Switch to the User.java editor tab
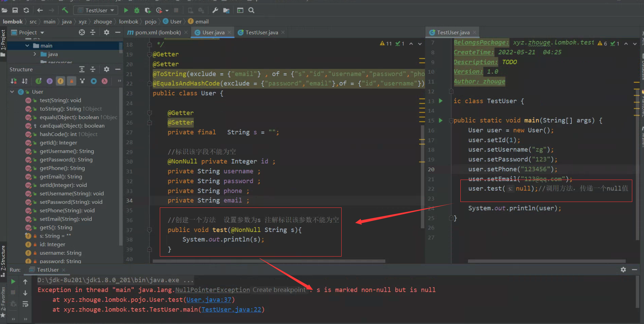 click(213, 32)
